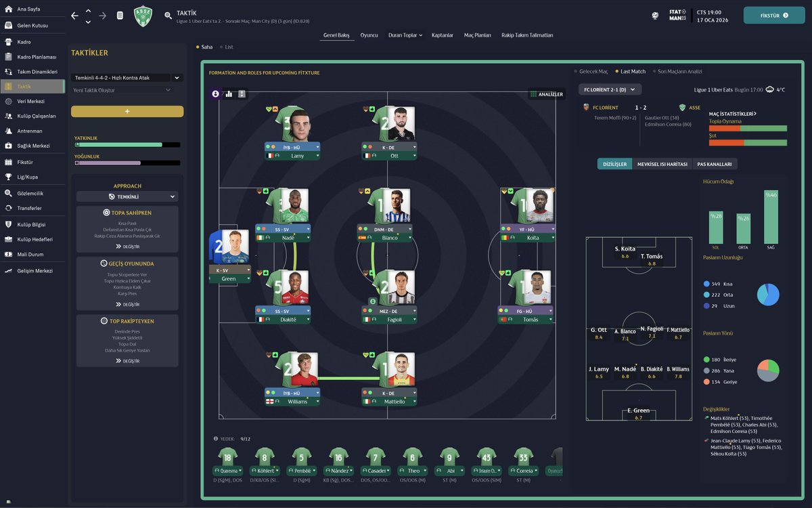This screenshot has width=812, height=508.
Task: Click the ASSE club badge
Action: [x=143, y=16]
